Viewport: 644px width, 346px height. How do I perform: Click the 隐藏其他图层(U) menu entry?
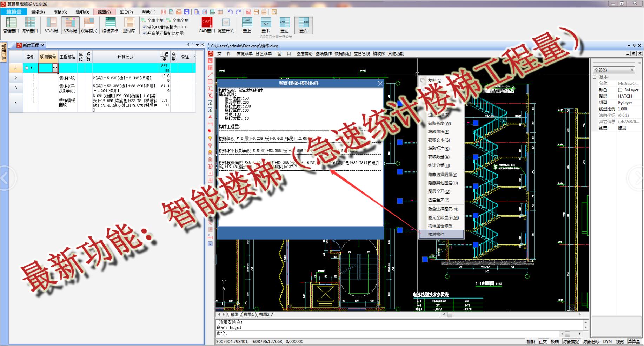point(441,183)
